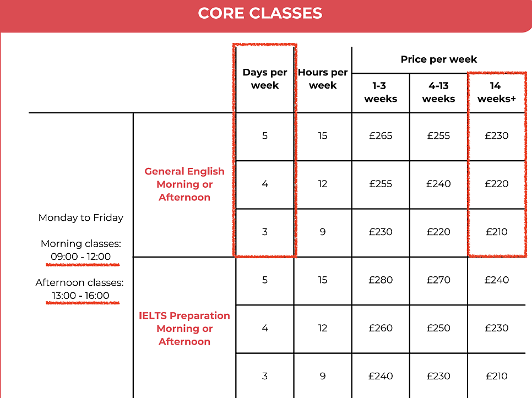Select the 4-13 weeks column header
This screenshot has width=532, height=398.
[x=438, y=92]
